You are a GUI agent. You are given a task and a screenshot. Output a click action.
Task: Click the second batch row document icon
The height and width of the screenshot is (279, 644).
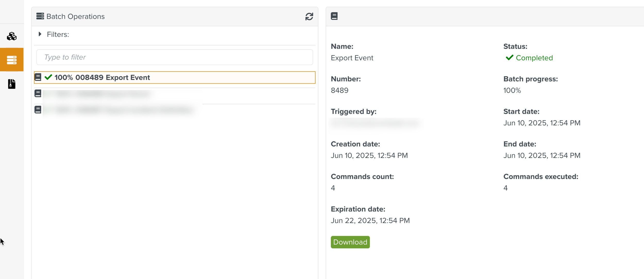(38, 93)
